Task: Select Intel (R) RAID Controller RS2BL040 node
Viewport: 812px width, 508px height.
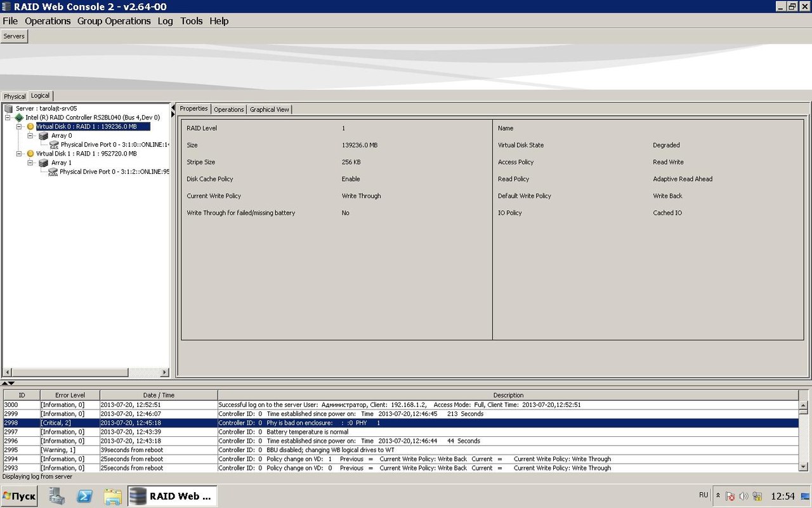Action: point(93,117)
